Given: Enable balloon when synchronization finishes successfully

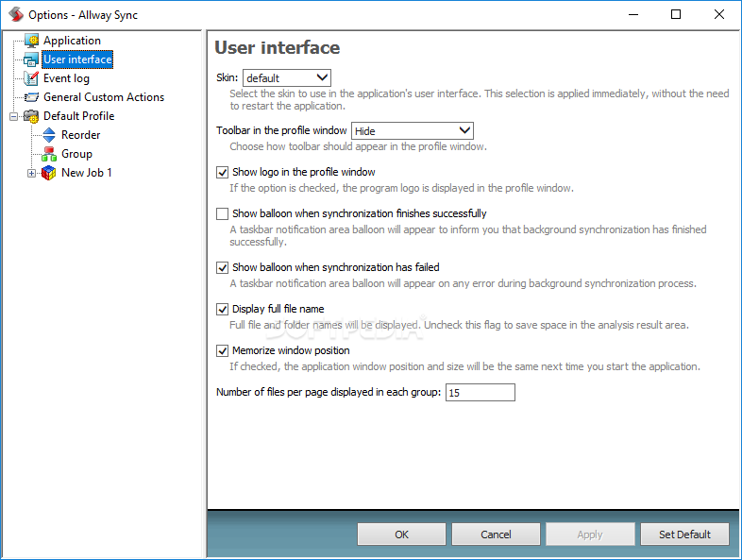Looking at the screenshot, I should coord(223,214).
